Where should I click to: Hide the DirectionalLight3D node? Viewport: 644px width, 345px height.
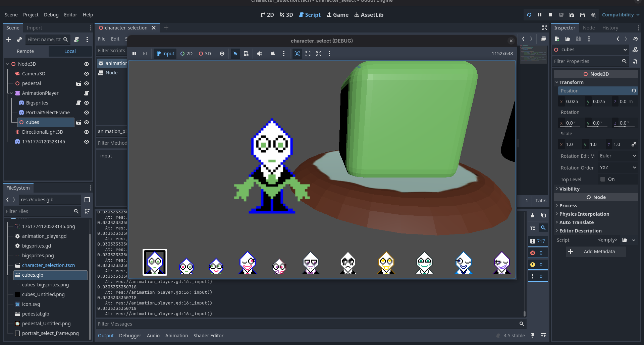pyautogui.click(x=87, y=132)
